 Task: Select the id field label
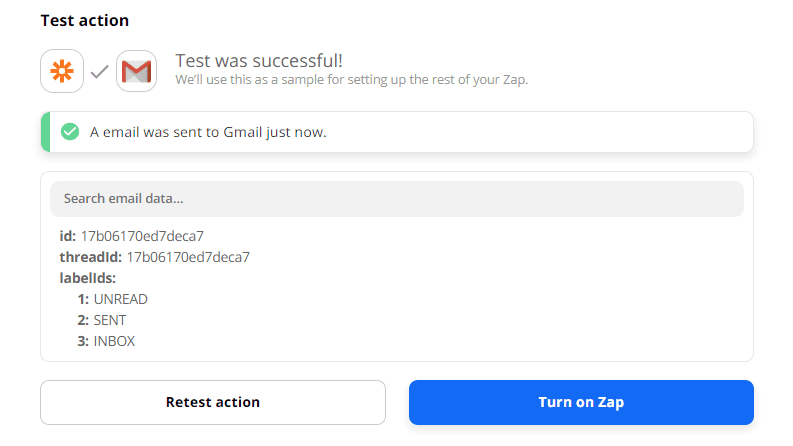click(x=68, y=236)
